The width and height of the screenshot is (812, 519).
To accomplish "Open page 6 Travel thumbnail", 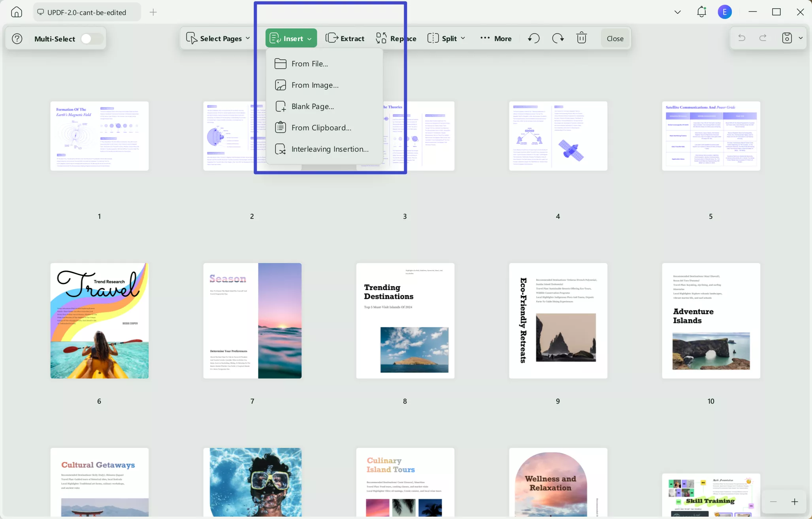I will [x=99, y=321].
